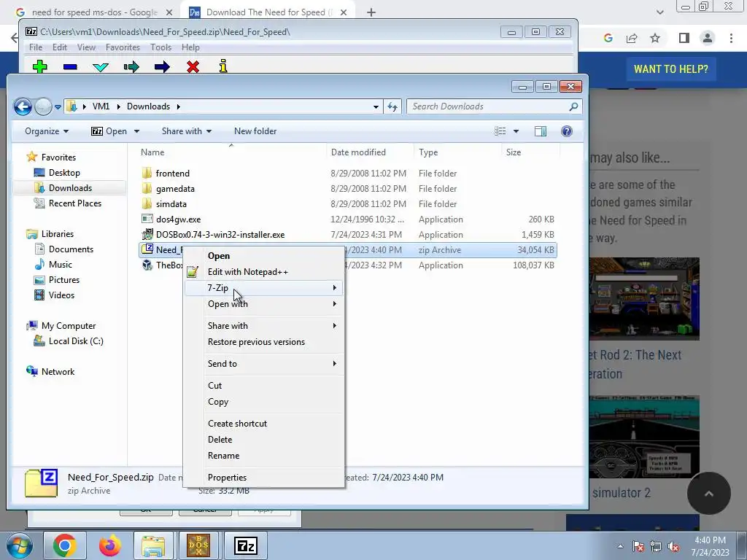This screenshot has width=747, height=560.
Task: Open the views dropdown arrow
Action: [x=516, y=131]
